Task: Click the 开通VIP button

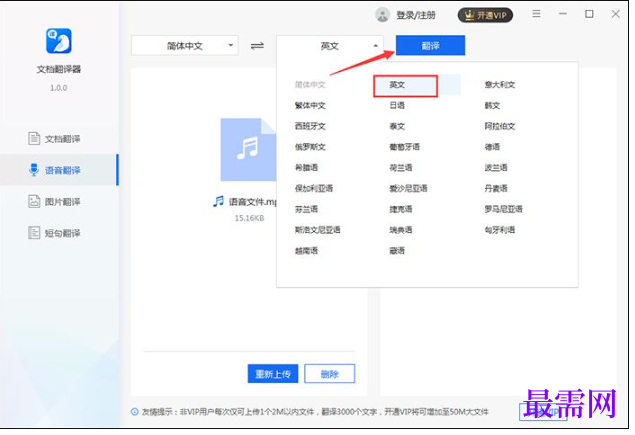Action: pyautogui.click(x=485, y=15)
